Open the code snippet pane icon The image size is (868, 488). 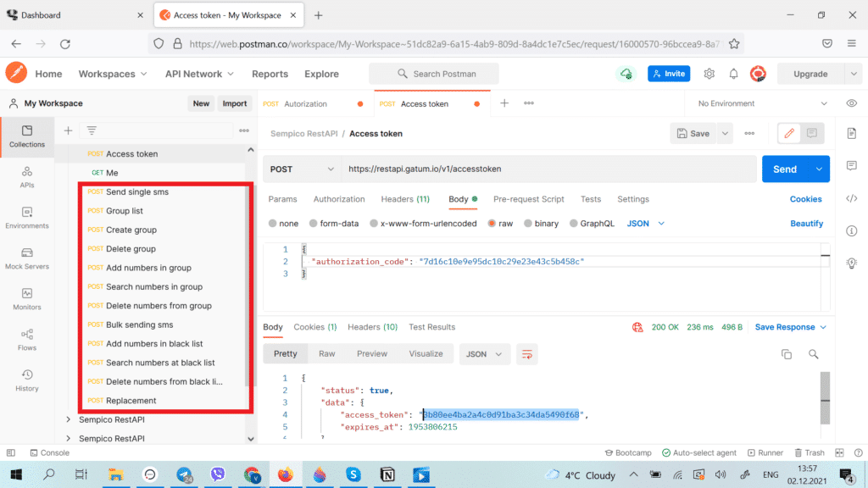851,198
